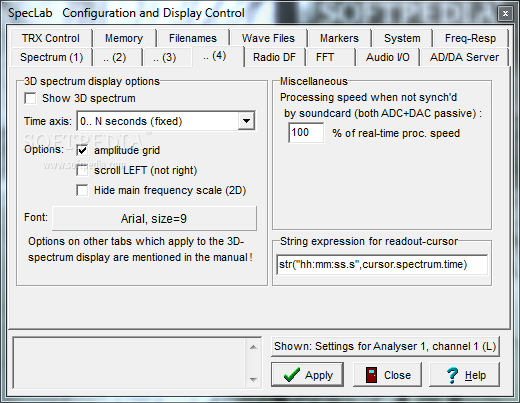Click the '3D spectrum display options' group title

[x=92, y=81]
